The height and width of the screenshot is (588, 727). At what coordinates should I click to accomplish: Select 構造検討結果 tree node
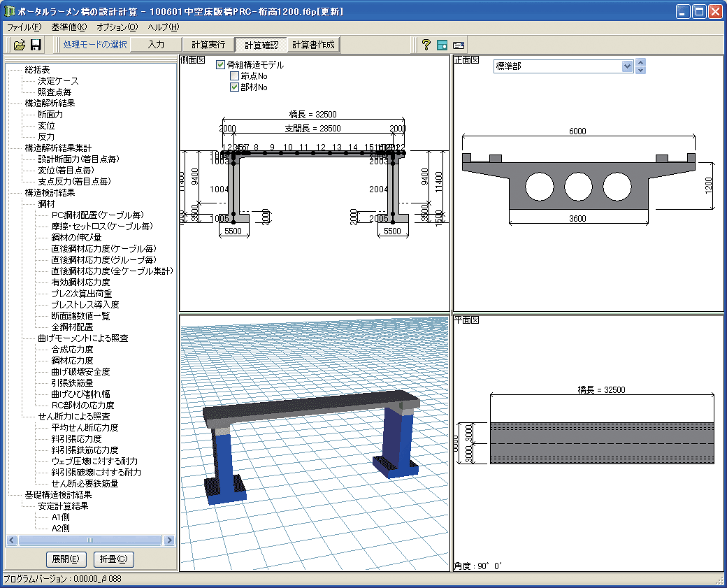[x=50, y=192]
